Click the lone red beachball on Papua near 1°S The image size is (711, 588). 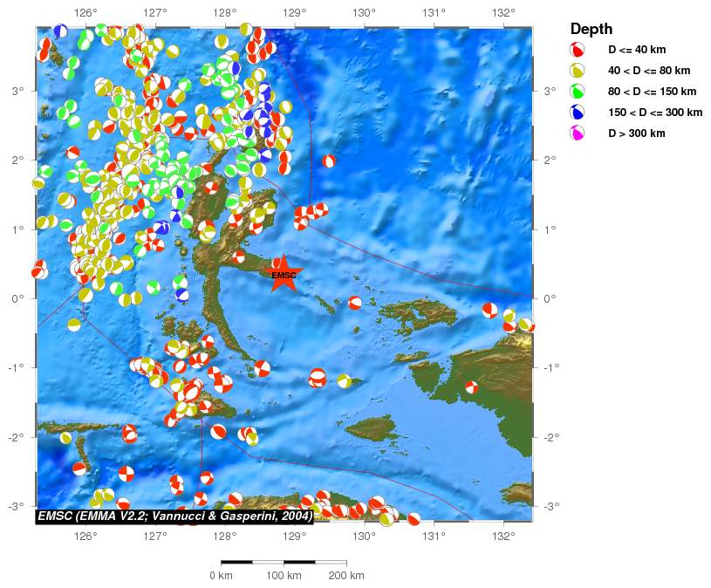[x=472, y=386]
